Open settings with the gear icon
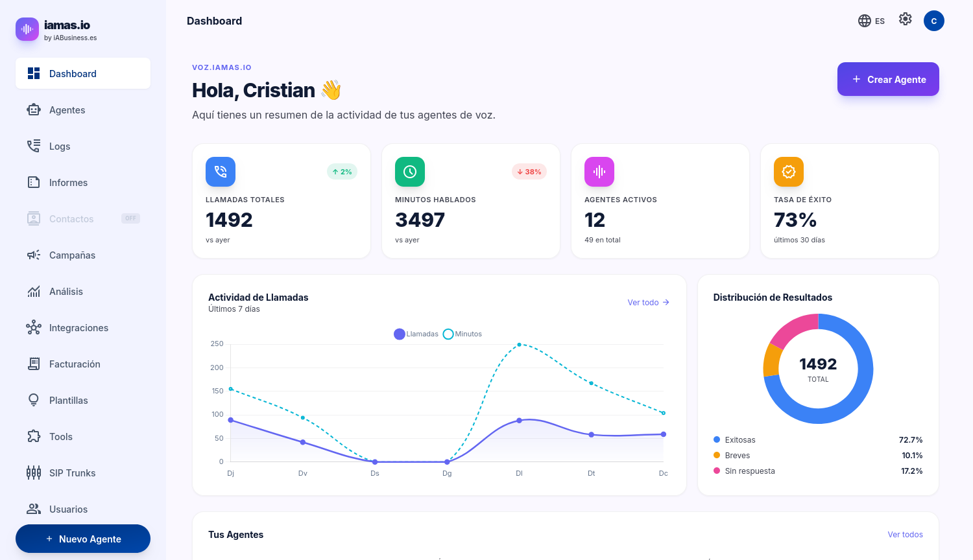Image resolution: width=973 pixels, height=560 pixels. coord(906,19)
